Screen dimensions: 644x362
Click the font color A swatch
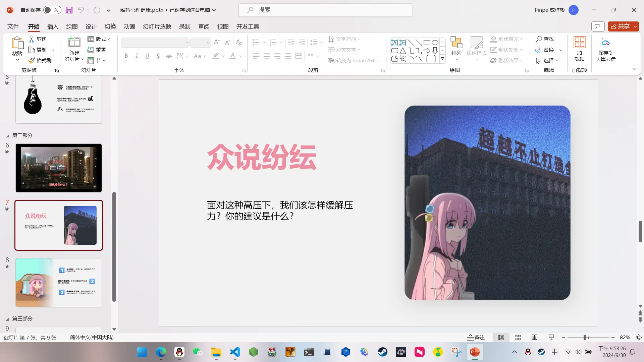[233, 56]
